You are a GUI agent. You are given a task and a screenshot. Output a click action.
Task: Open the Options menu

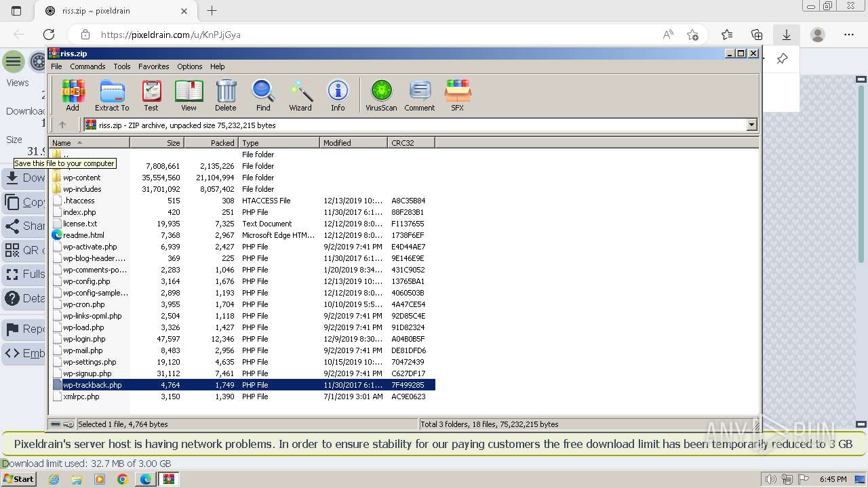click(190, 66)
